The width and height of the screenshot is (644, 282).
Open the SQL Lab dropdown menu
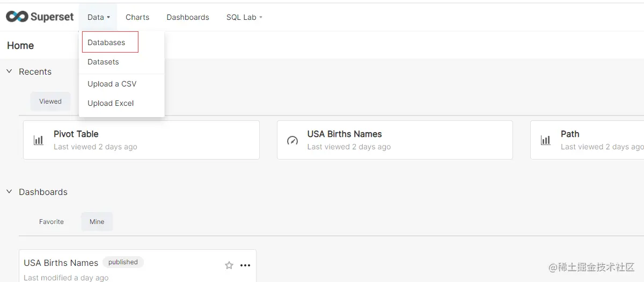pos(244,17)
